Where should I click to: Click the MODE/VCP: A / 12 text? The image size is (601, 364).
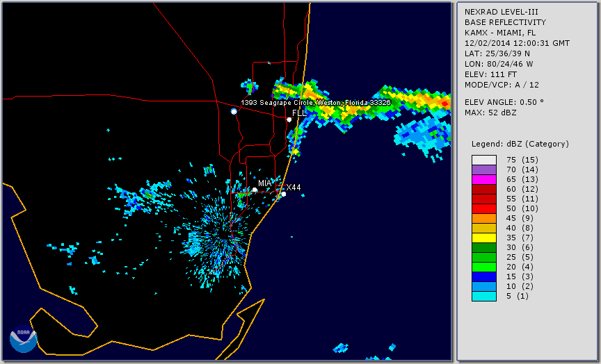(502, 85)
